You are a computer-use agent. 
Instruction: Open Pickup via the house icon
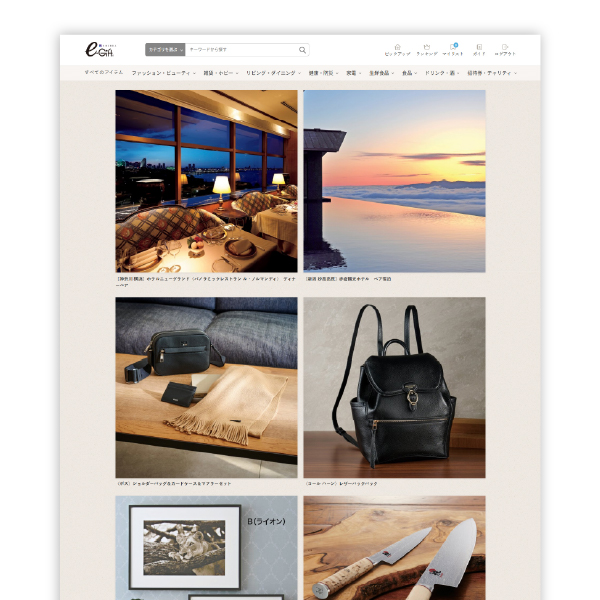pyautogui.click(x=397, y=49)
